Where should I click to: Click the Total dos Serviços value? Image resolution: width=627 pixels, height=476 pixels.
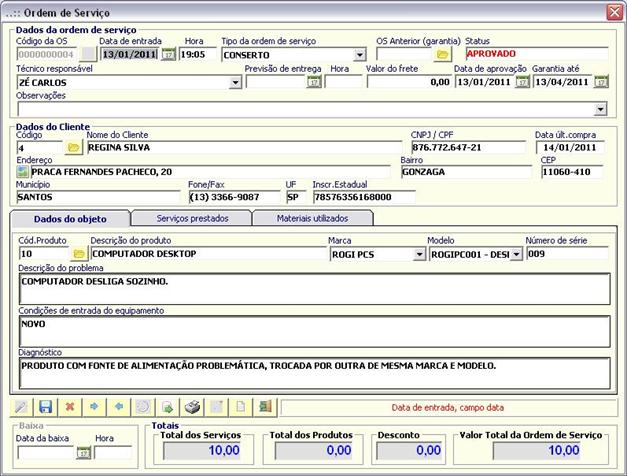pos(203,451)
